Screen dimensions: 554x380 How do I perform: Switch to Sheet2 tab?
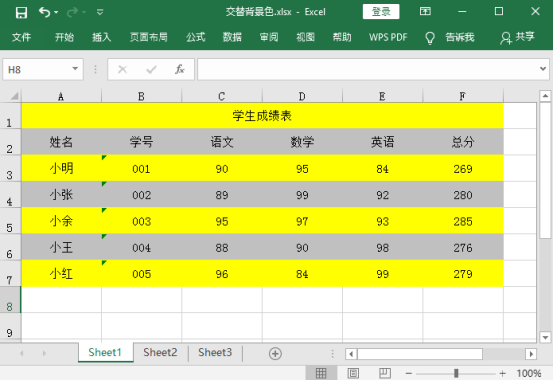point(160,352)
